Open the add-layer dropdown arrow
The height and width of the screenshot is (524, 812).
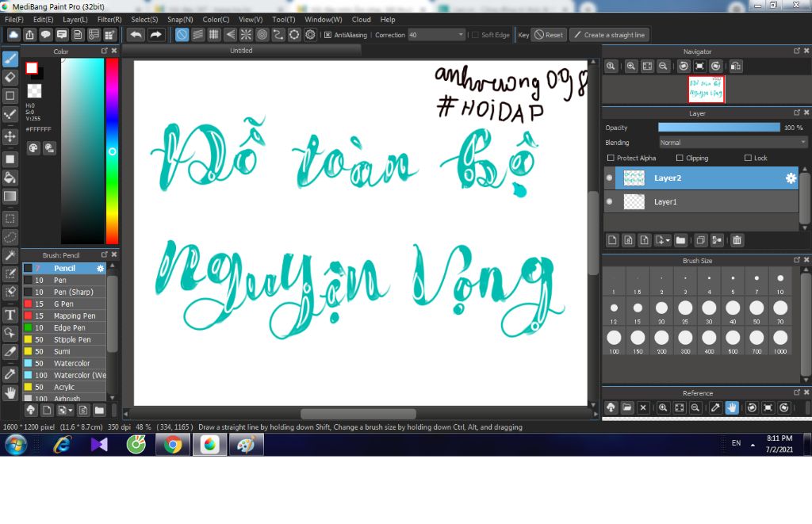[668, 240]
